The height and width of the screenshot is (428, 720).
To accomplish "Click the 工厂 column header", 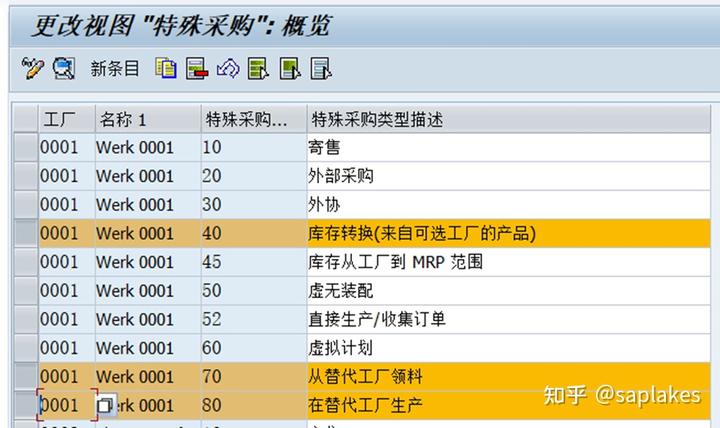I will click(x=67, y=119).
